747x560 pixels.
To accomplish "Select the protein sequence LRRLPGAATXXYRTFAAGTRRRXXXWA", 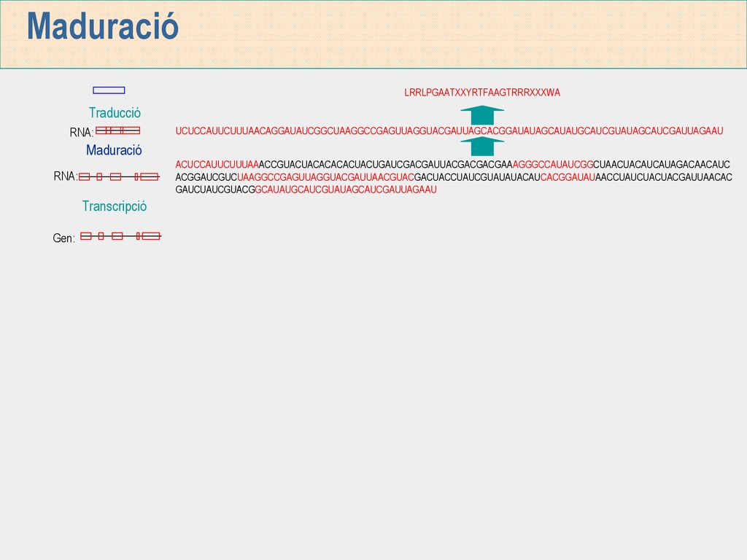I will 482,93.
